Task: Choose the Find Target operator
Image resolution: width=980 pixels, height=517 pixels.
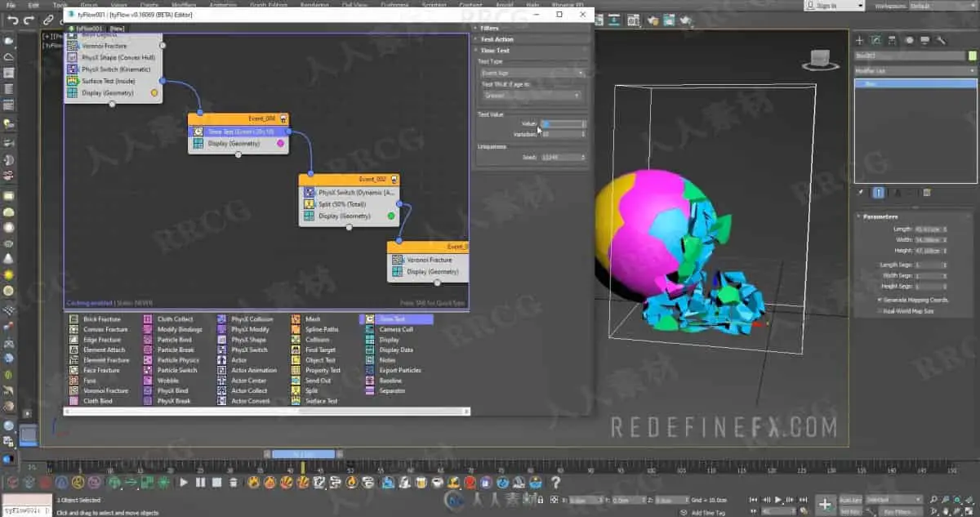Action: 314,350
